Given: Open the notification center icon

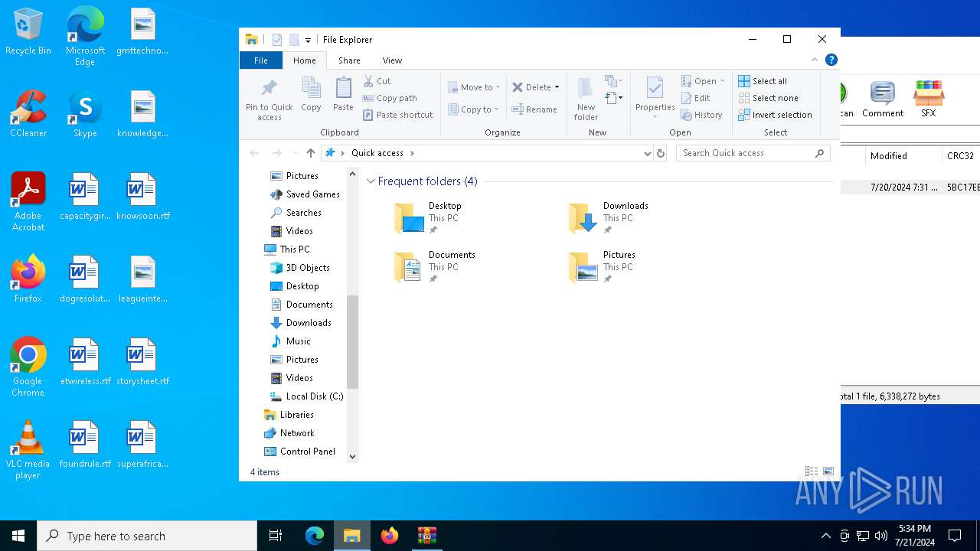Looking at the screenshot, I should tap(955, 536).
